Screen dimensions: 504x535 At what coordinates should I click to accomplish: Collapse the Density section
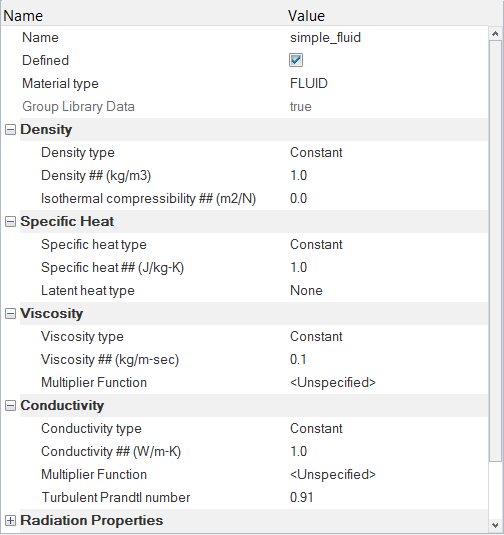(10, 130)
